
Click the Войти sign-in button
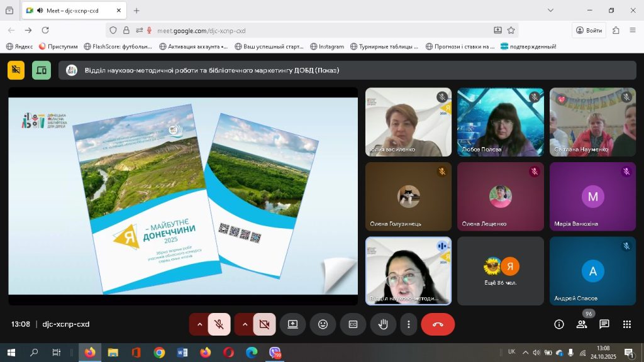tap(589, 30)
